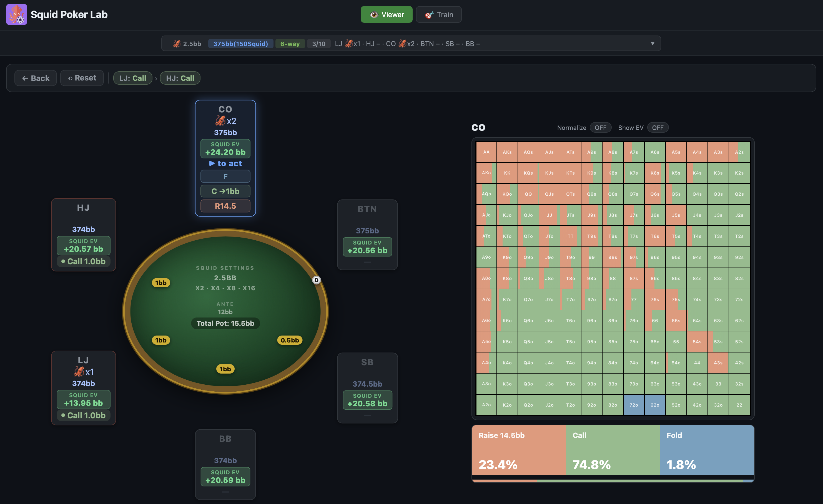Click the dealer button D on the table
The height and width of the screenshot is (504, 823).
(316, 280)
